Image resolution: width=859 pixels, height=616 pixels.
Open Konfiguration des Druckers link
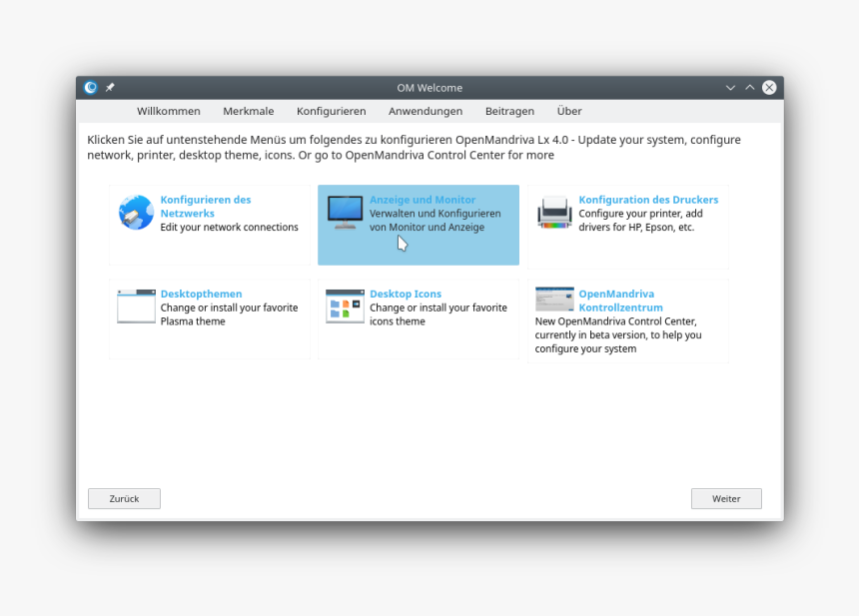(x=648, y=200)
